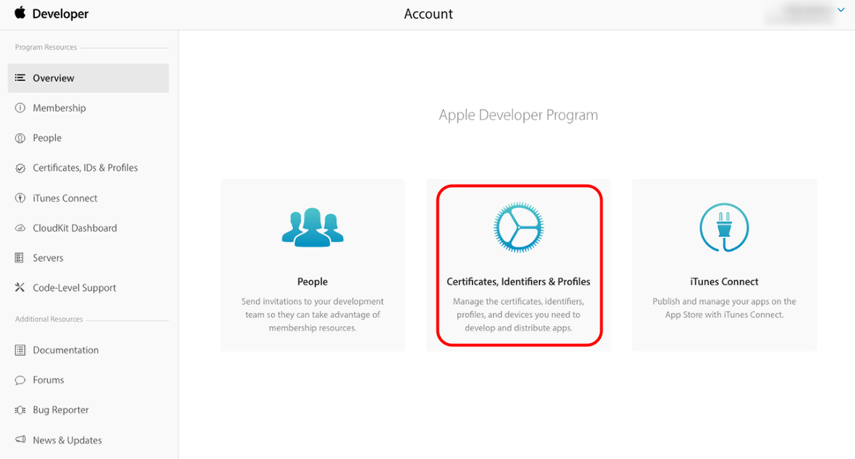Click the CloudKit Dashboard cloud icon
The image size is (855, 459).
pyautogui.click(x=20, y=228)
